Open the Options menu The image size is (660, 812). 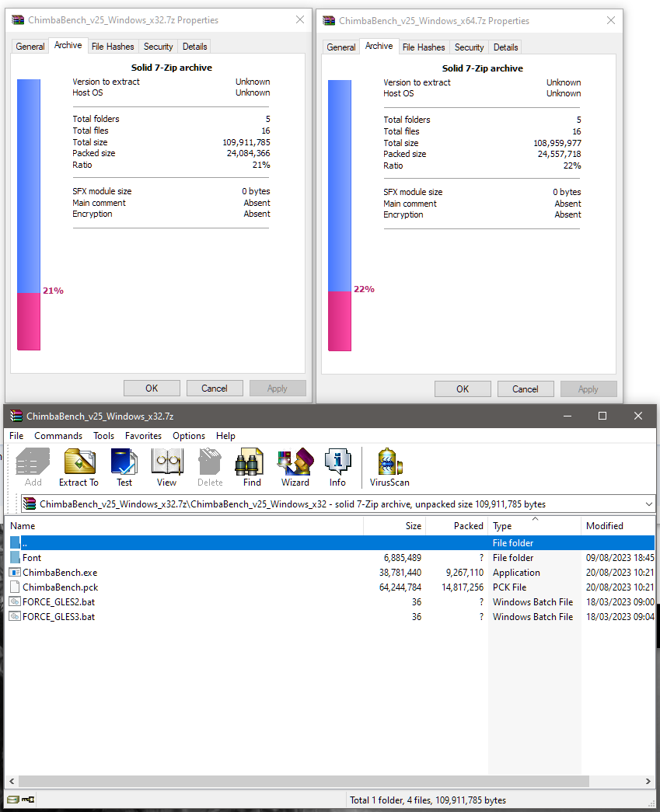189,435
